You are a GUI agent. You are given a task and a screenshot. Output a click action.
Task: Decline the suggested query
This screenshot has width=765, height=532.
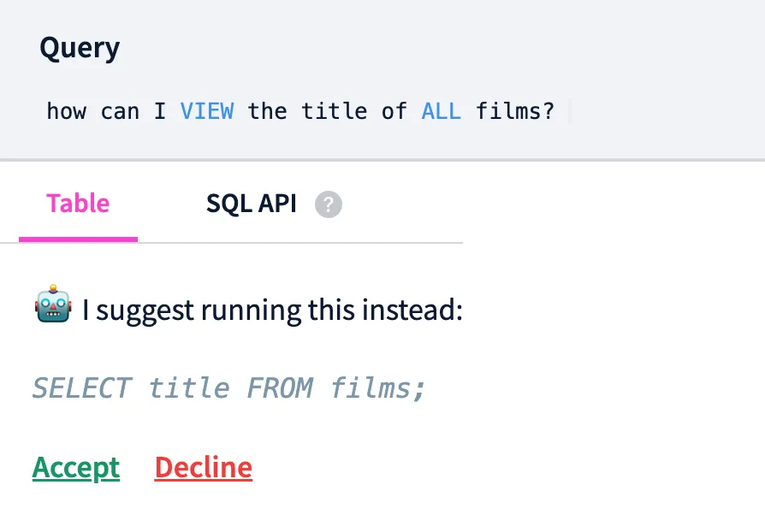203,468
